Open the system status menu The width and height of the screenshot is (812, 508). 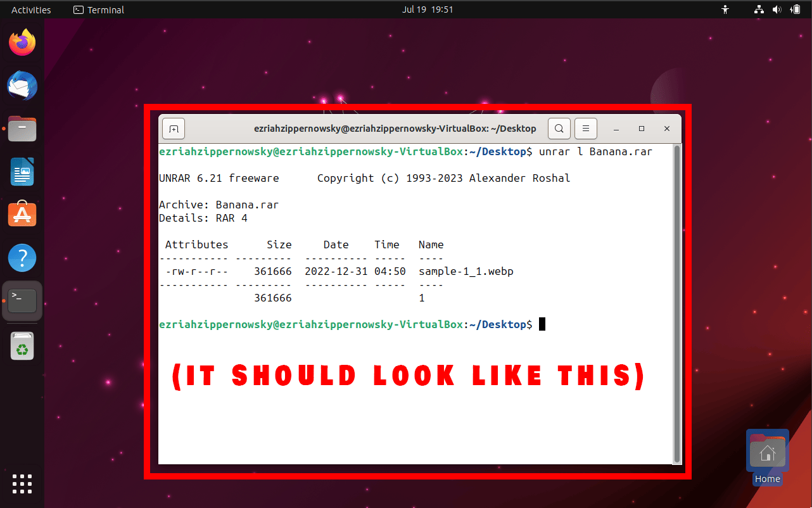(777, 10)
